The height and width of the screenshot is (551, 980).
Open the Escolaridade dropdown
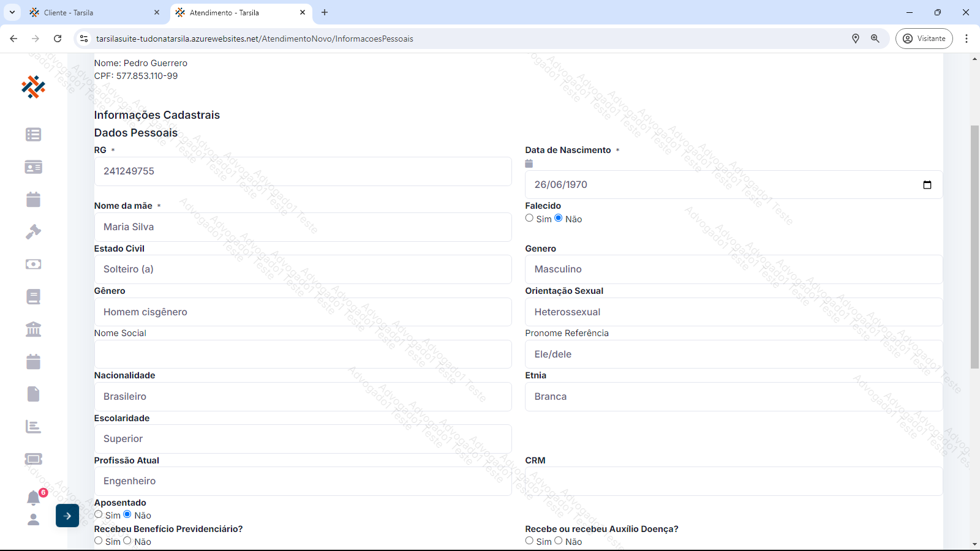[303, 439]
